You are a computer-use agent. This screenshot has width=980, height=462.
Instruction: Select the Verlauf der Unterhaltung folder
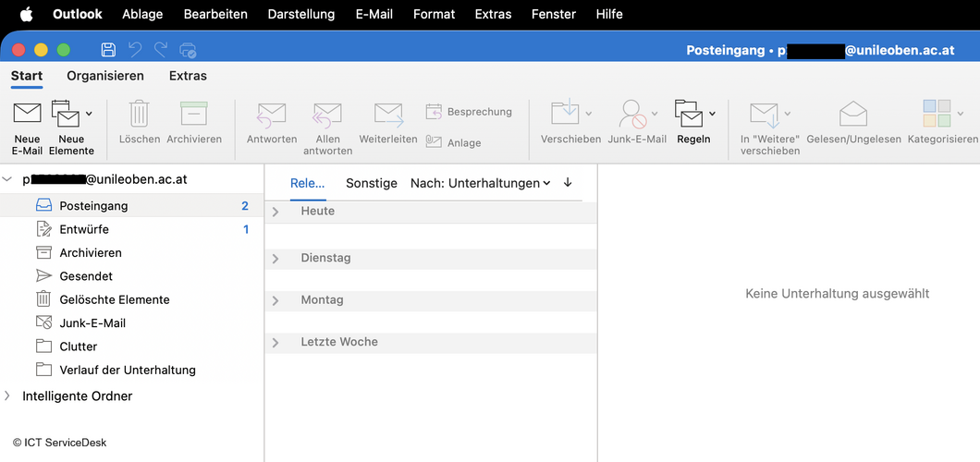[132, 370]
